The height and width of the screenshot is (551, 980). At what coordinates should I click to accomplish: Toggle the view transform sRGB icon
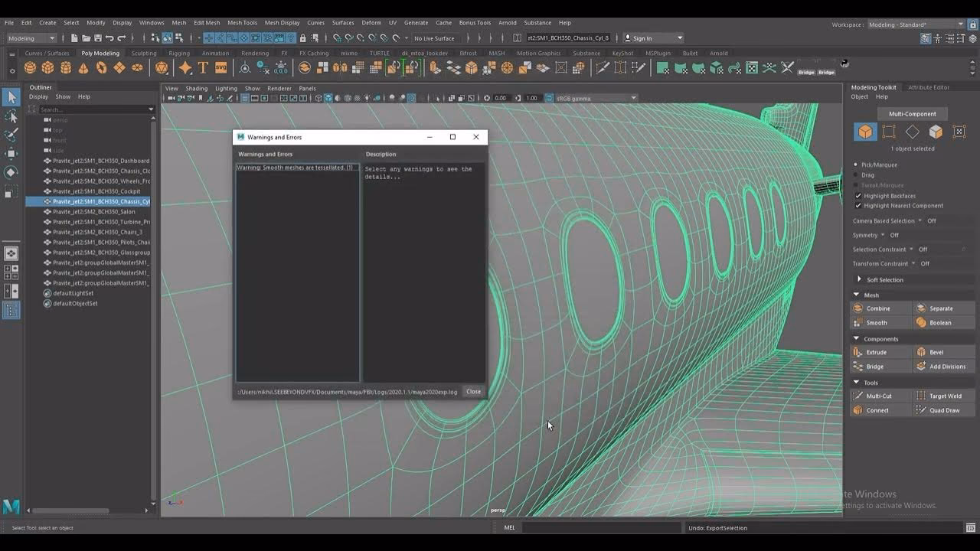tap(550, 98)
